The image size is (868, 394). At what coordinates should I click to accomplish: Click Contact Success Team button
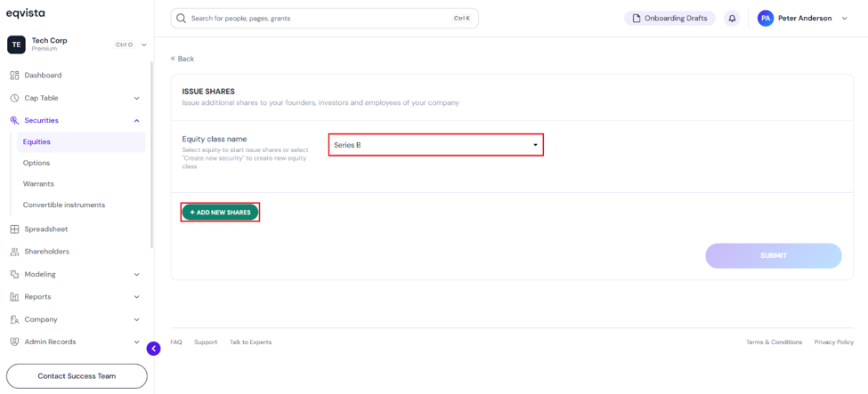click(77, 376)
